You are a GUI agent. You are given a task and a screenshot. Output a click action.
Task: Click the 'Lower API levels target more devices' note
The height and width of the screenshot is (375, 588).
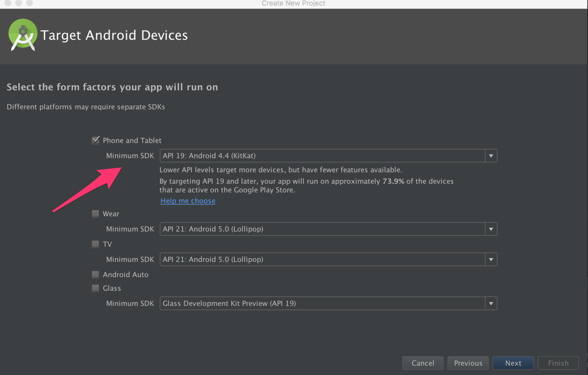pos(281,170)
